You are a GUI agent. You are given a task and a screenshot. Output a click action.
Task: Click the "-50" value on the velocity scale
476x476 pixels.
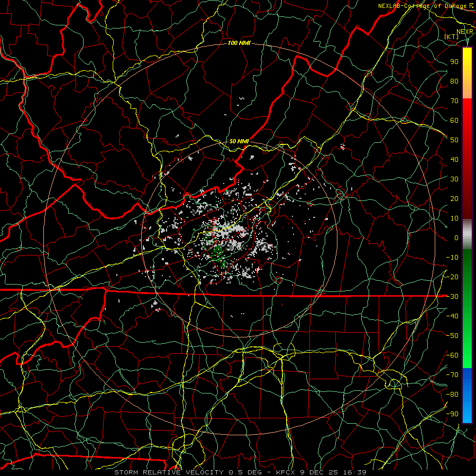[452, 336]
